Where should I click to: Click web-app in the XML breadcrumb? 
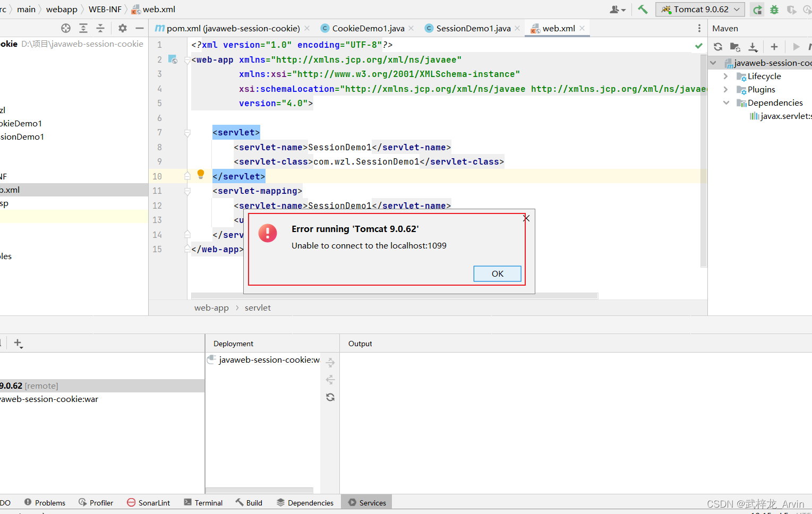point(211,308)
